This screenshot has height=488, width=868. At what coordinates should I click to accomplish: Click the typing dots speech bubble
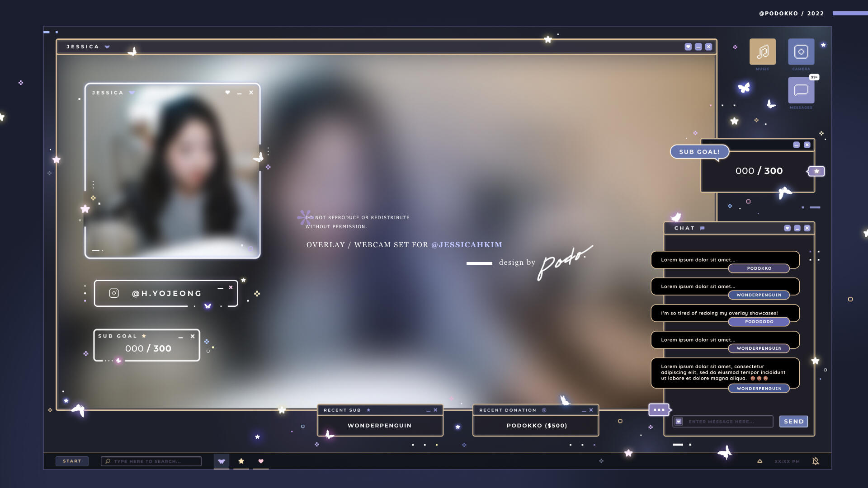click(659, 410)
